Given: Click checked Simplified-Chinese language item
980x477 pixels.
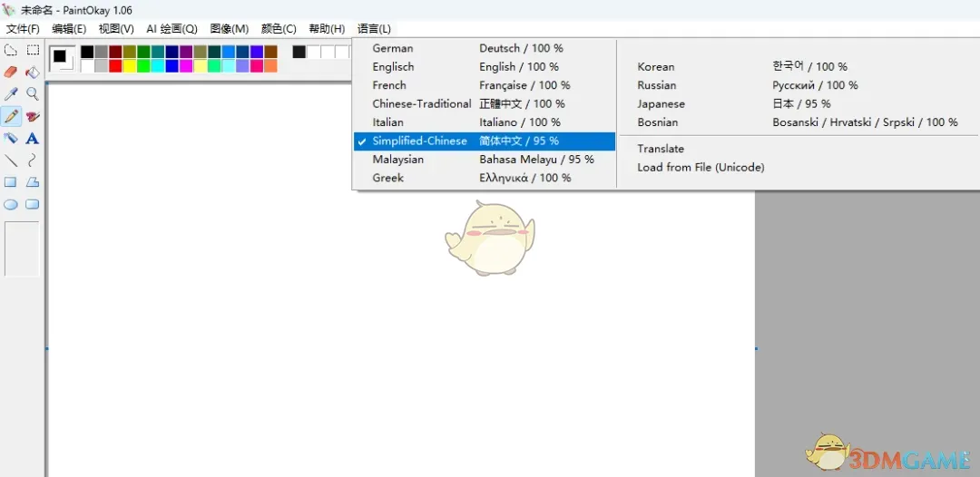Looking at the screenshot, I should (x=485, y=141).
